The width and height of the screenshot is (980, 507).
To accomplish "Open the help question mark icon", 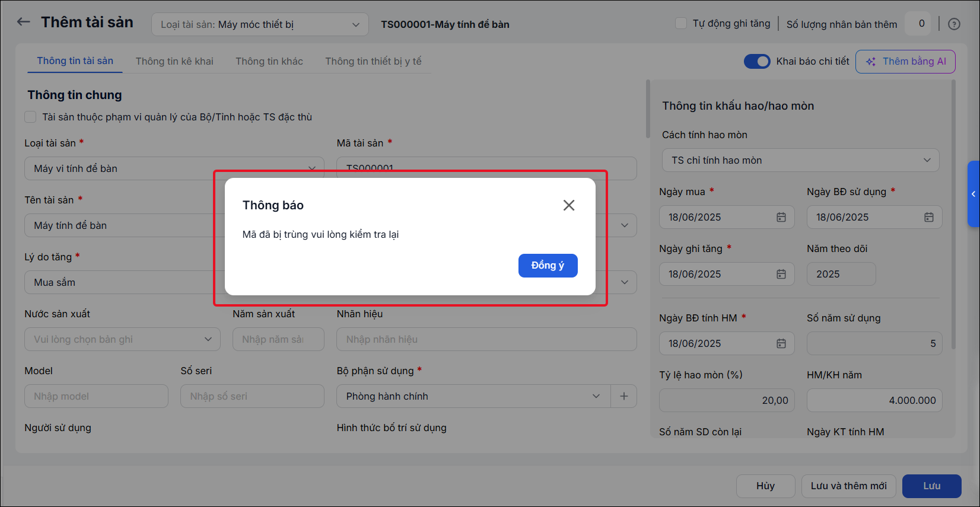I will click(954, 24).
